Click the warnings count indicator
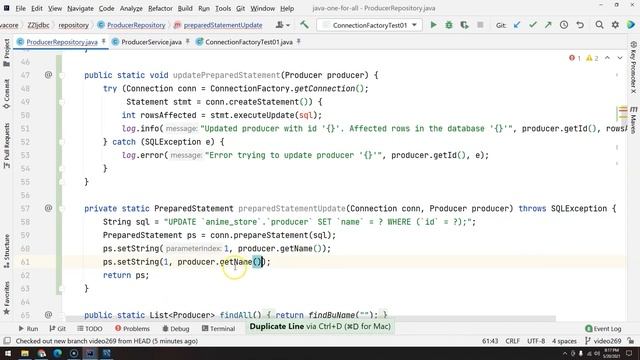The height and width of the screenshot is (360, 640). tap(592, 58)
